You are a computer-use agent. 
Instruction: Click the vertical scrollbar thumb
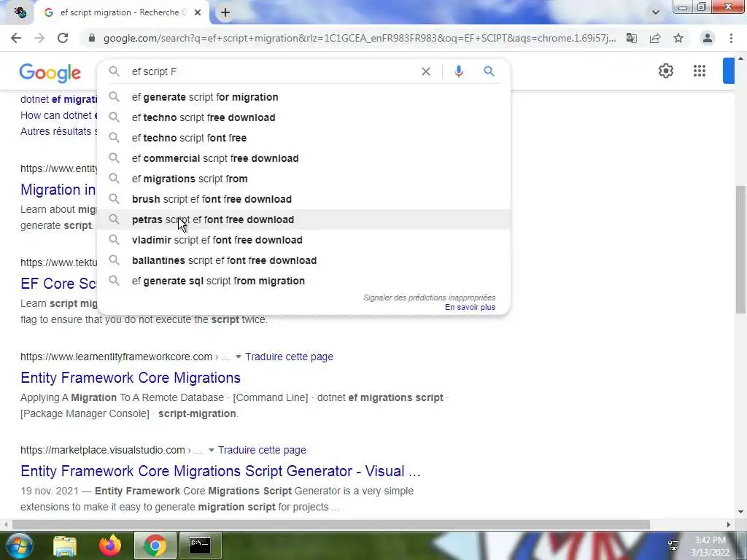point(740,249)
